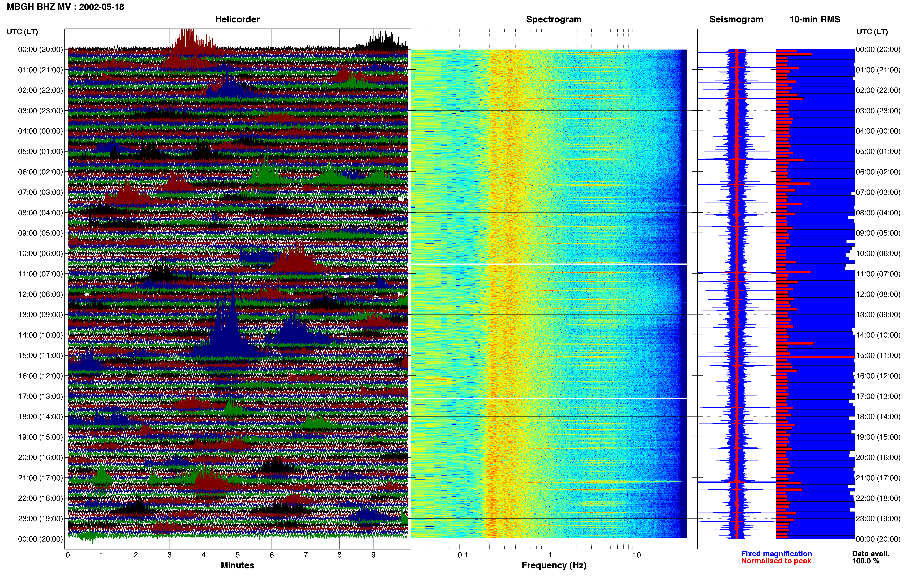This screenshot has width=924, height=578.
Task: Click helicorder minute tick '9'
Action: click(x=373, y=555)
